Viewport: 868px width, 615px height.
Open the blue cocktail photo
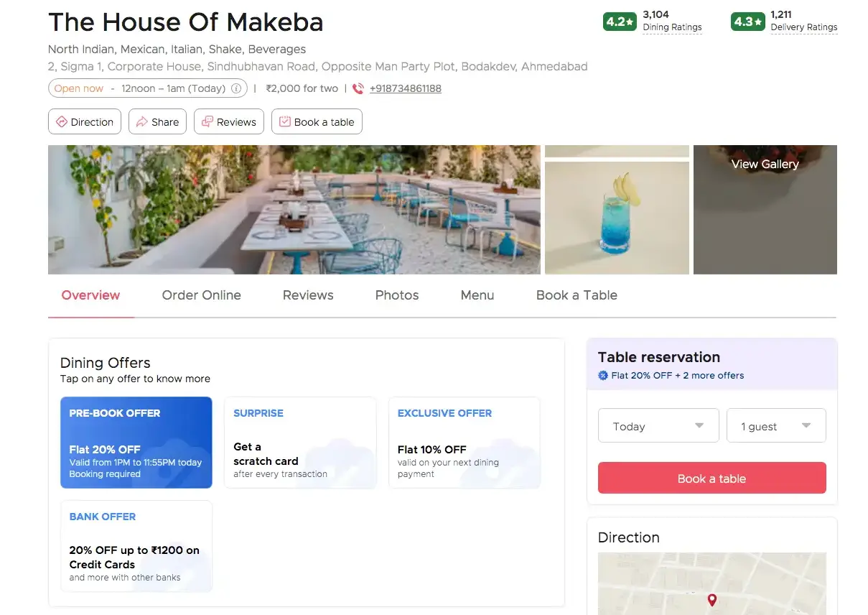[x=617, y=218]
